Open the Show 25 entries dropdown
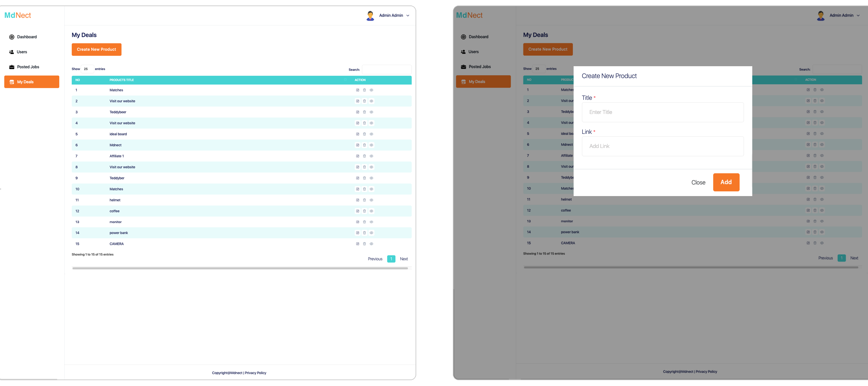 [x=87, y=69]
